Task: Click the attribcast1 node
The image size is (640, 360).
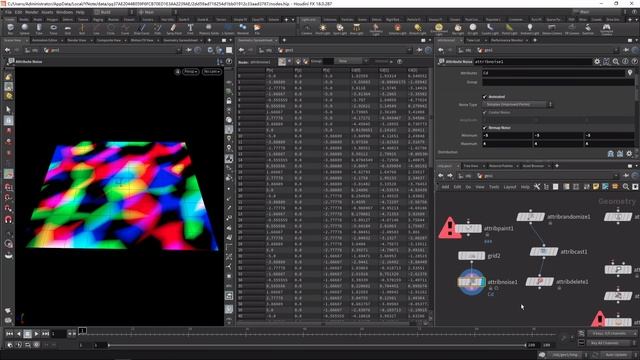Action: [x=544, y=252]
